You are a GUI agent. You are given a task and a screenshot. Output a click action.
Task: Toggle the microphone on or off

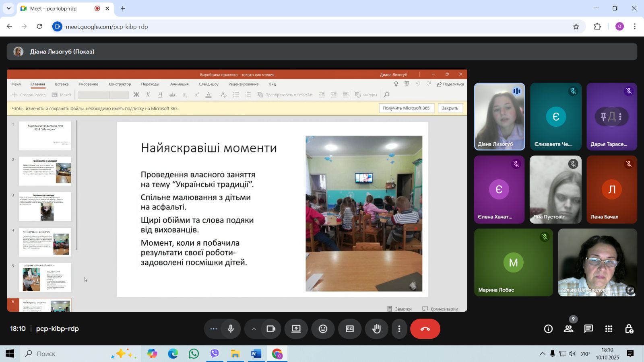click(x=231, y=329)
